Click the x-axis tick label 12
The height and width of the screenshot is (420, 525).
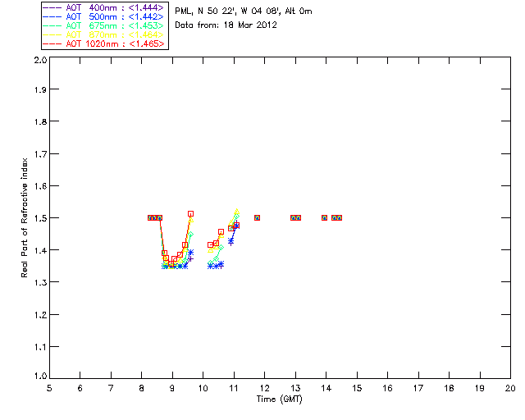[264, 388]
